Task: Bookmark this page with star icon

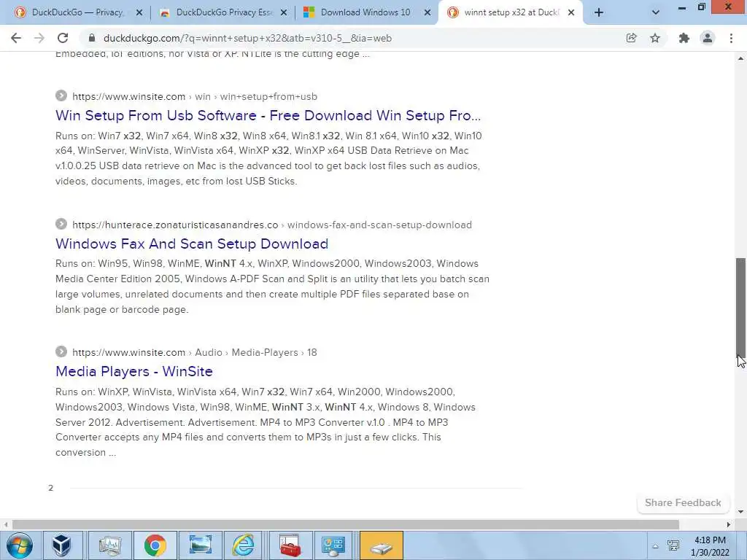Action: tap(655, 38)
